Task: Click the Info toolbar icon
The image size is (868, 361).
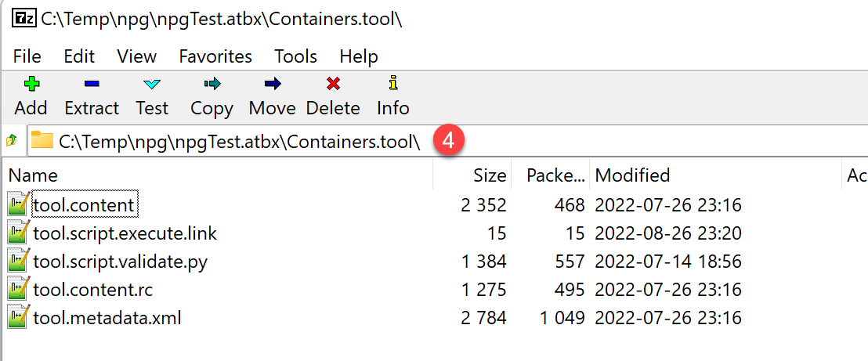Action: coord(393,84)
